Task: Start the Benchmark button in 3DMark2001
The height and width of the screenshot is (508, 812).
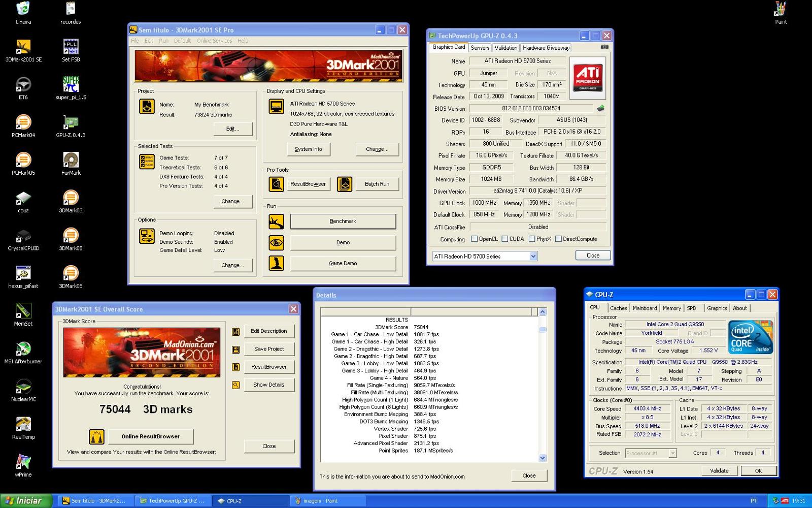Action: (x=343, y=221)
